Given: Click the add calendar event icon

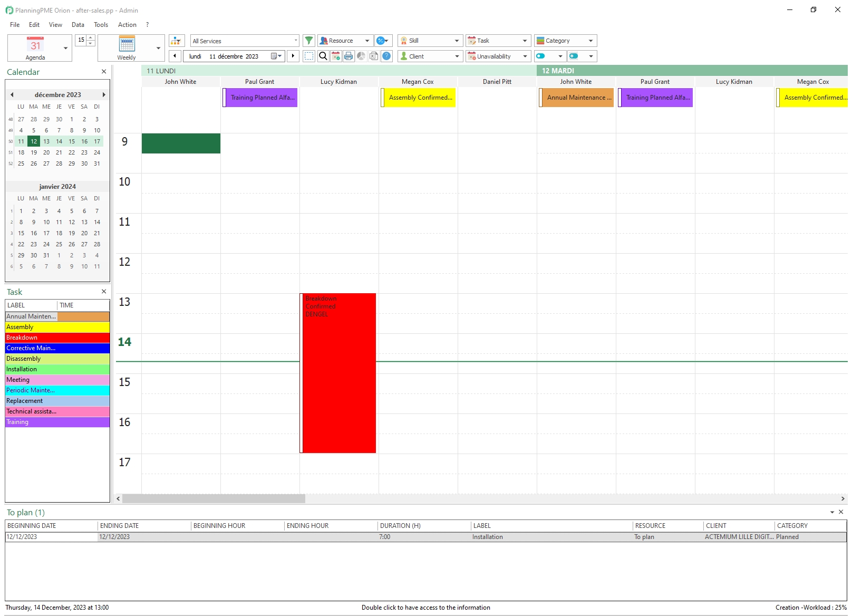Looking at the screenshot, I should (x=336, y=56).
